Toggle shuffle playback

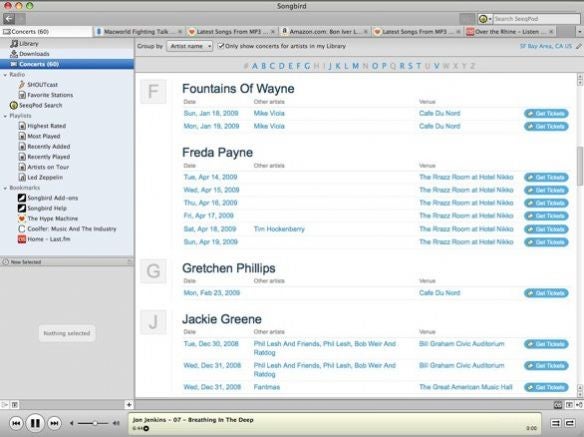555,423
